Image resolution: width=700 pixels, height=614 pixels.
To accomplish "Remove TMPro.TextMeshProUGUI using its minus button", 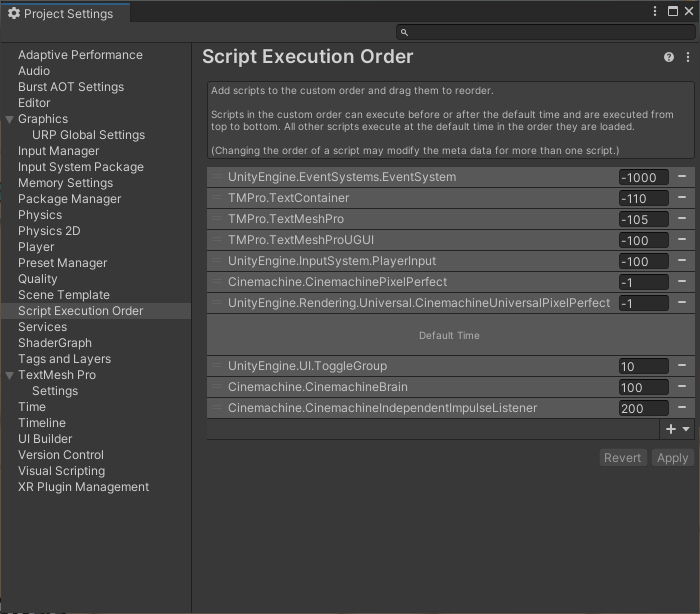I will [x=682, y=239].
